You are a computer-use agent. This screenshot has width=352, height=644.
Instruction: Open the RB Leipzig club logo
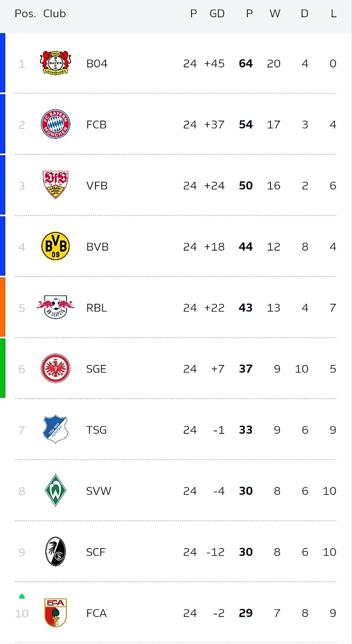(x=55, y=307)
